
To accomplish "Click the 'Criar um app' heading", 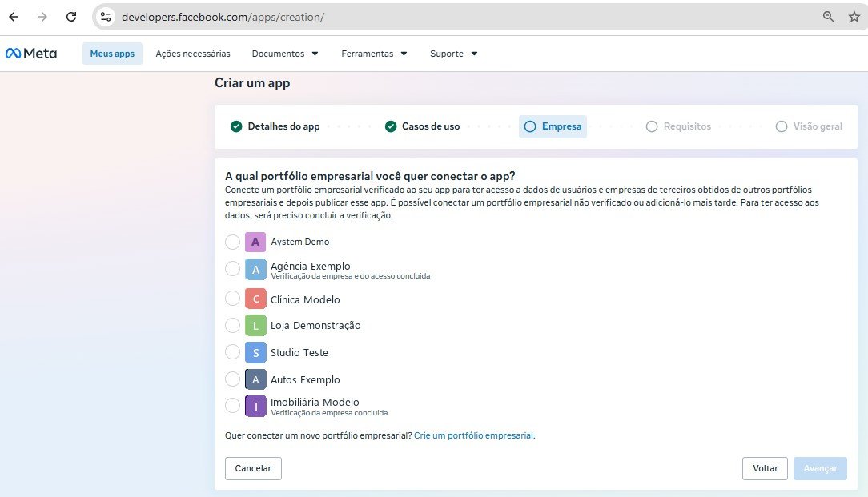I will (252, 83).
